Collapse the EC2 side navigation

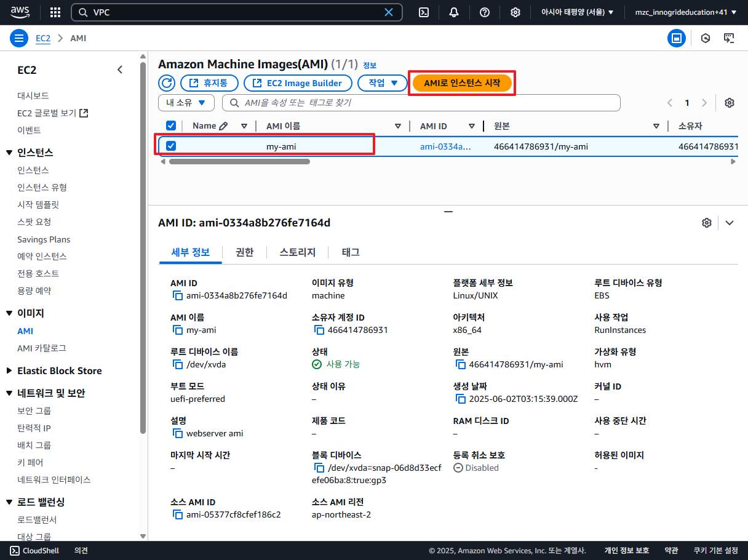point(120,70)
